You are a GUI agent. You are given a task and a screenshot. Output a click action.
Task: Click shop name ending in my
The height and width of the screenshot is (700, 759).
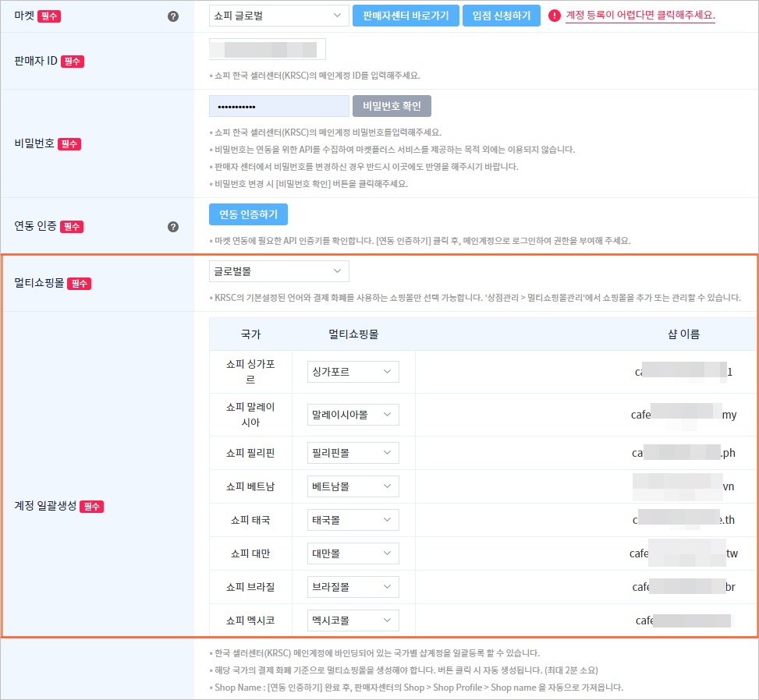[x=683, y=415]
